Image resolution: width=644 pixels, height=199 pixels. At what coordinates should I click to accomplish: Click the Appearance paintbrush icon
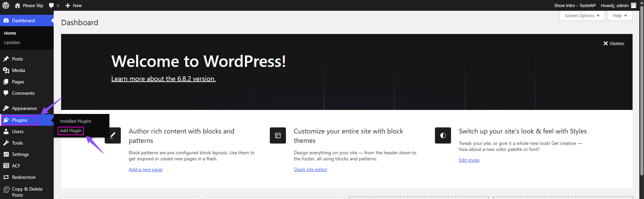click(x=6, y=108)
